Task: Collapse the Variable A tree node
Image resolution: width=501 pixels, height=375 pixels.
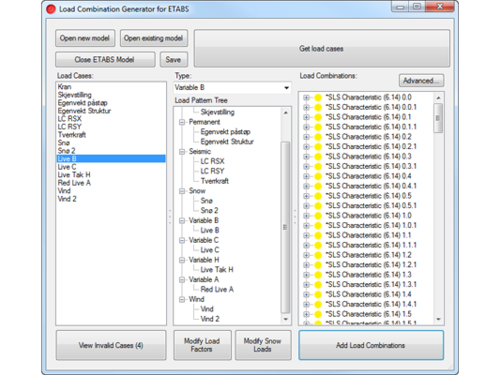Action: [182, 280]
